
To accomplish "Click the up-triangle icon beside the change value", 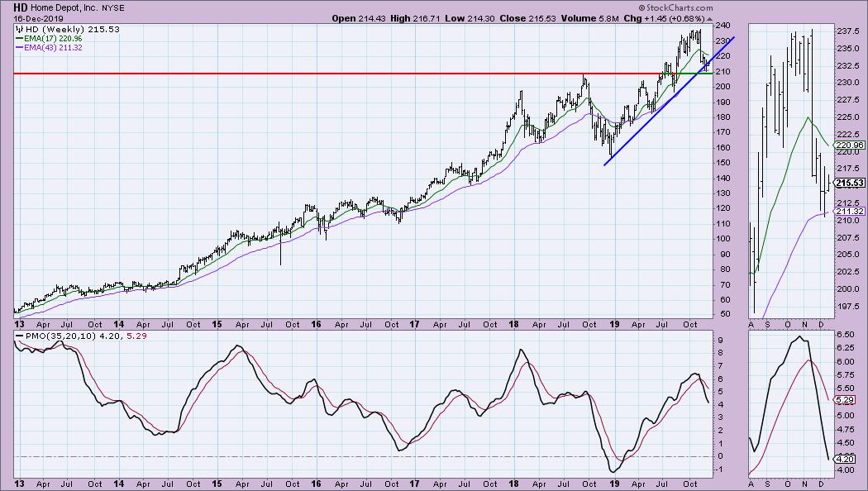I will [x=709, y=19].
